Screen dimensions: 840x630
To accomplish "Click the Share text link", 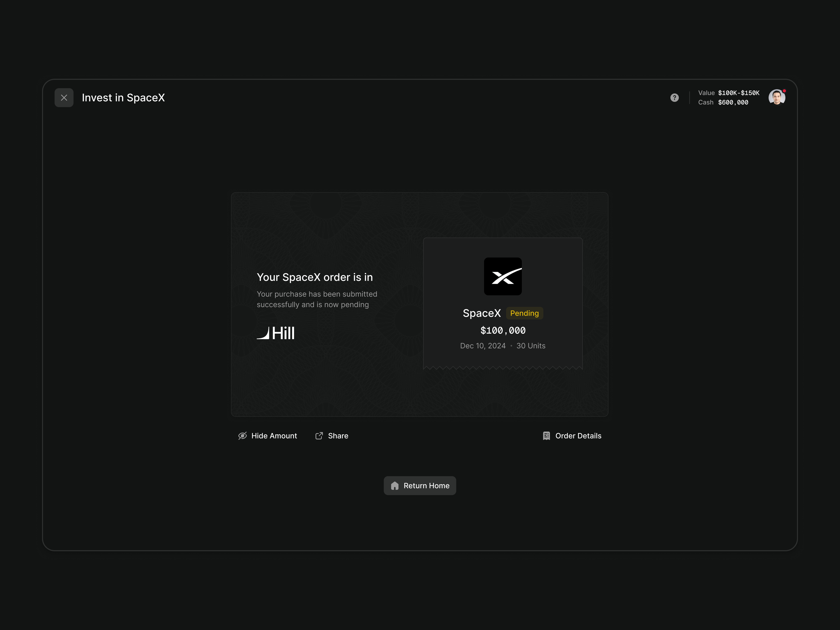I will tap(338, 436).
